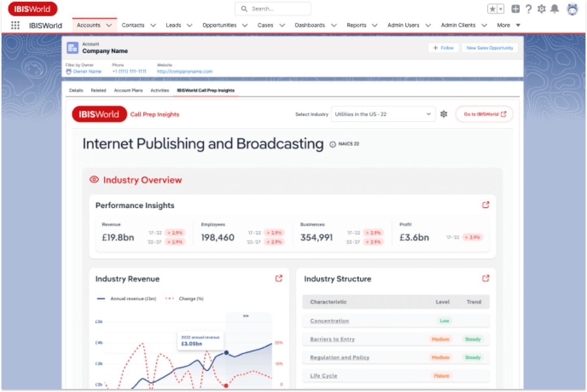The height and width of the screenshot is (392, 587).
Task: Open the companyname.com website link
Action: click(185, 72)
